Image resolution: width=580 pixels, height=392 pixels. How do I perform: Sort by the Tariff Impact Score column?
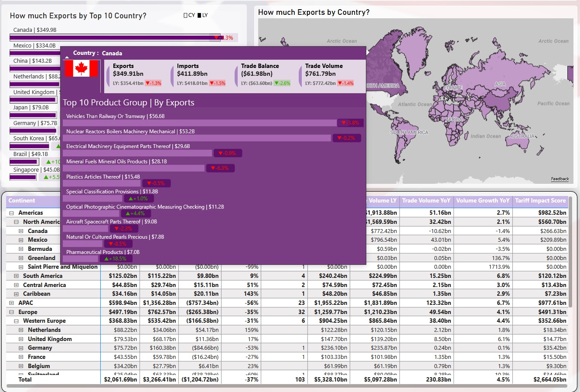click(541, 200)
